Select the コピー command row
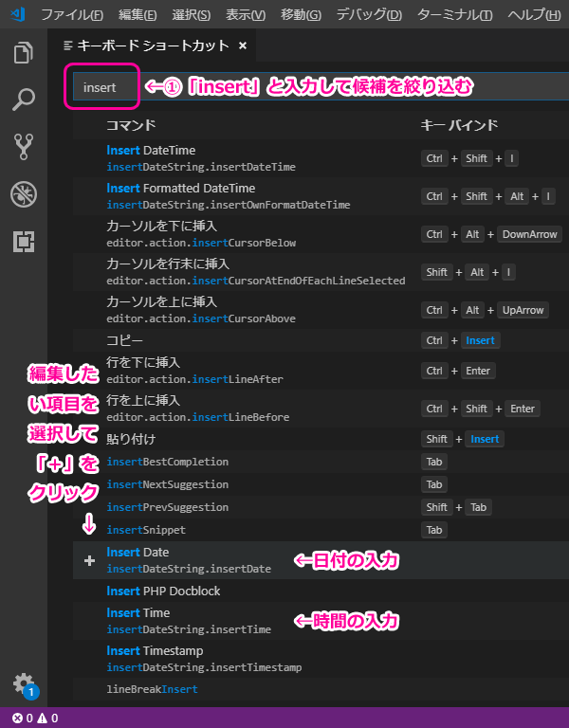The height and width of the screenshot is (728, 569). pyautogui.click(x=321, y=340)
